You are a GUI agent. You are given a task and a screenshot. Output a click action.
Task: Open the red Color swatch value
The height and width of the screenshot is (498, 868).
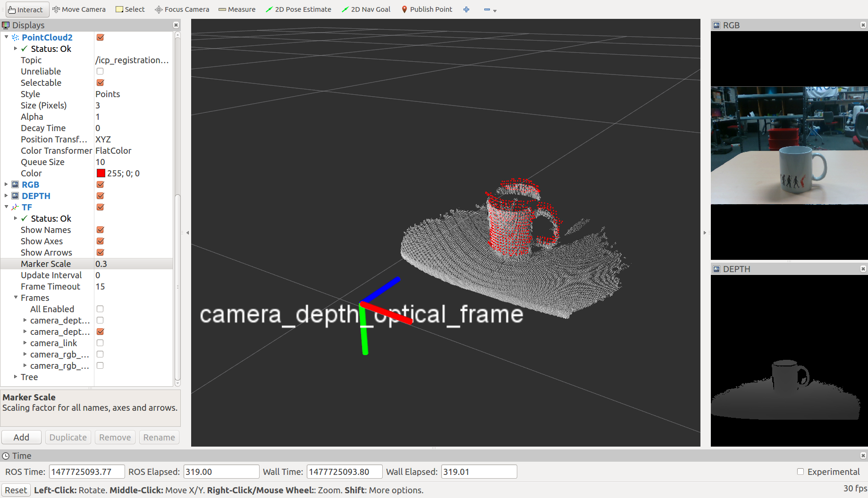point(101,173)
